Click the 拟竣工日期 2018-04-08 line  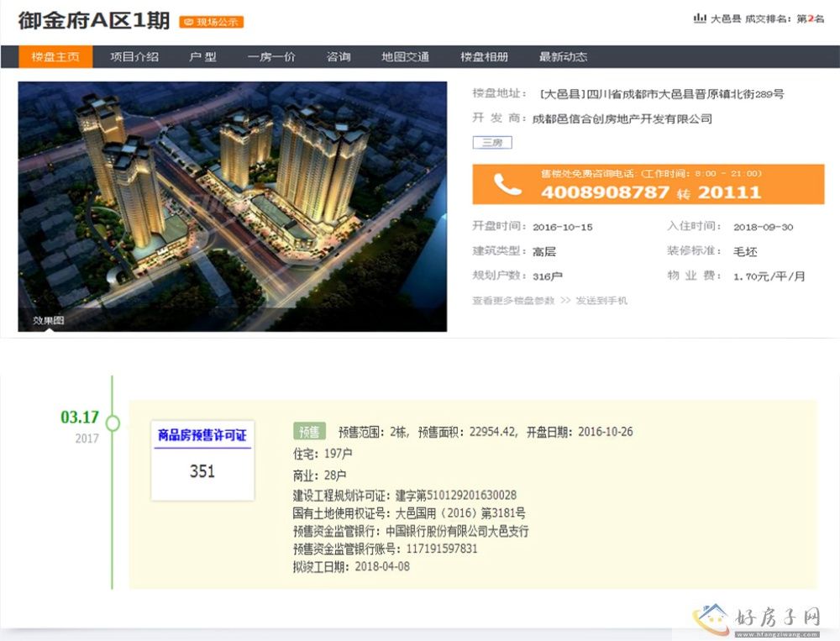click(x=351, y=566)
